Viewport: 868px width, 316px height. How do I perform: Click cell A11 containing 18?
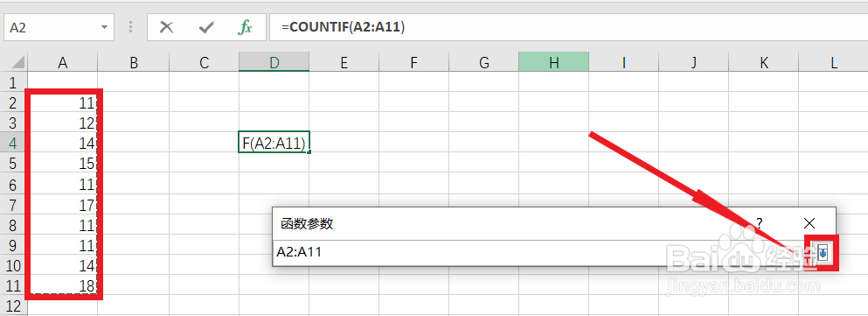click(63, 286)
